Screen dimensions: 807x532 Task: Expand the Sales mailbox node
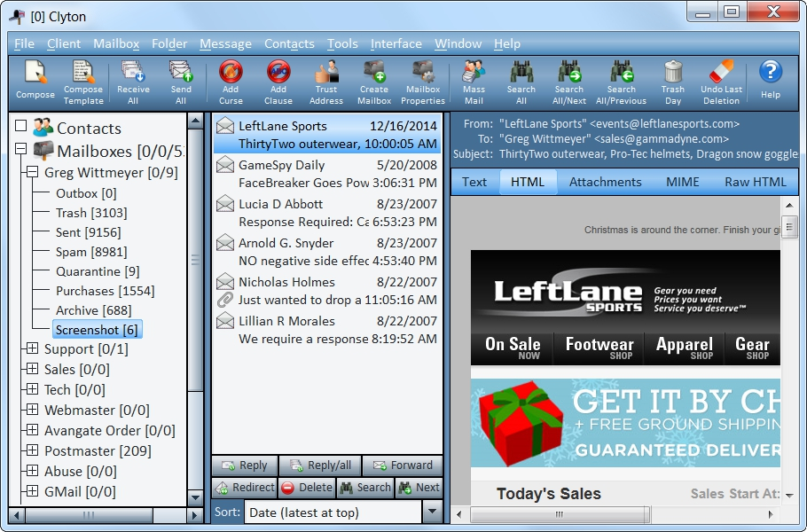32,368
